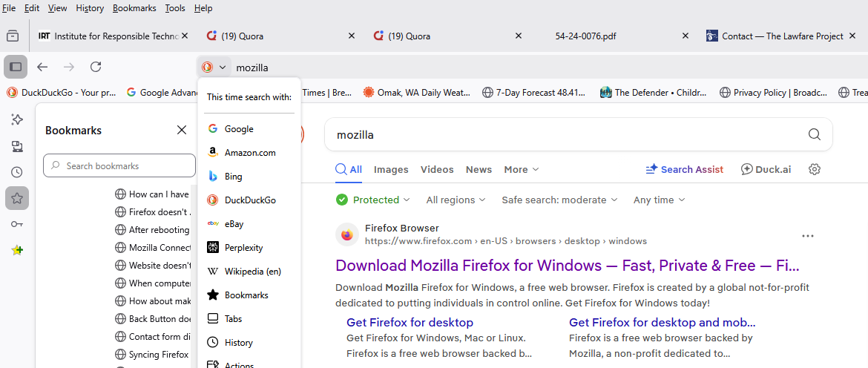The image size is (868, 368).
Task: Open the All regions dropdown
Action: click(456, 200)
